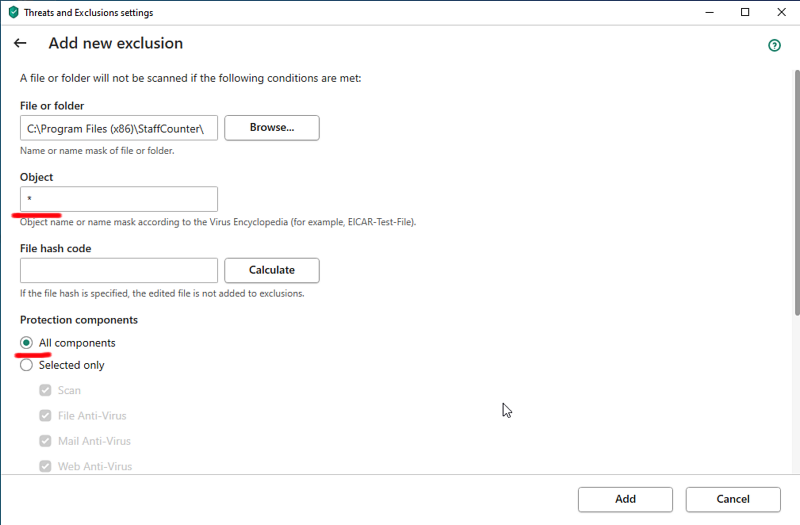Click the 'Protection components' label
The image size is (800, 525).
click(x=79, y=320)
